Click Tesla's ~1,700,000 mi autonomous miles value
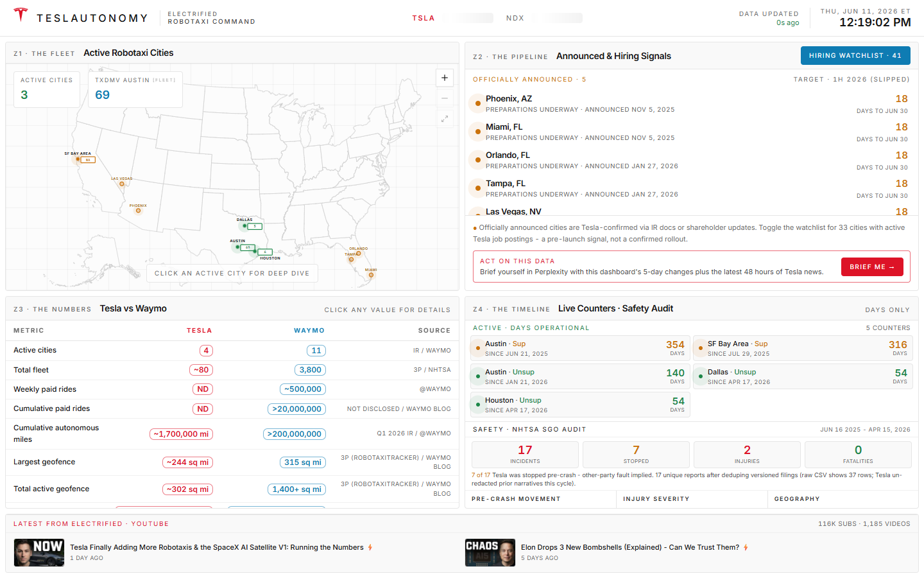 click(x=181, y=434)
